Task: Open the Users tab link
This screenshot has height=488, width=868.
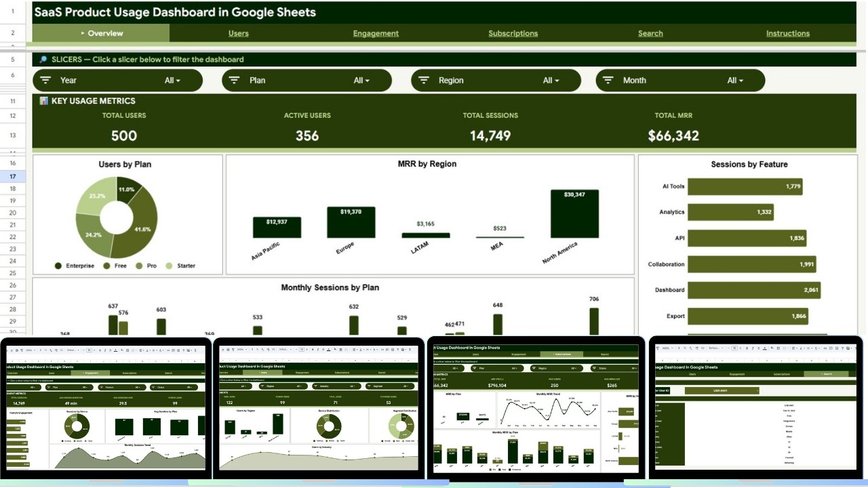Action: 239,33
